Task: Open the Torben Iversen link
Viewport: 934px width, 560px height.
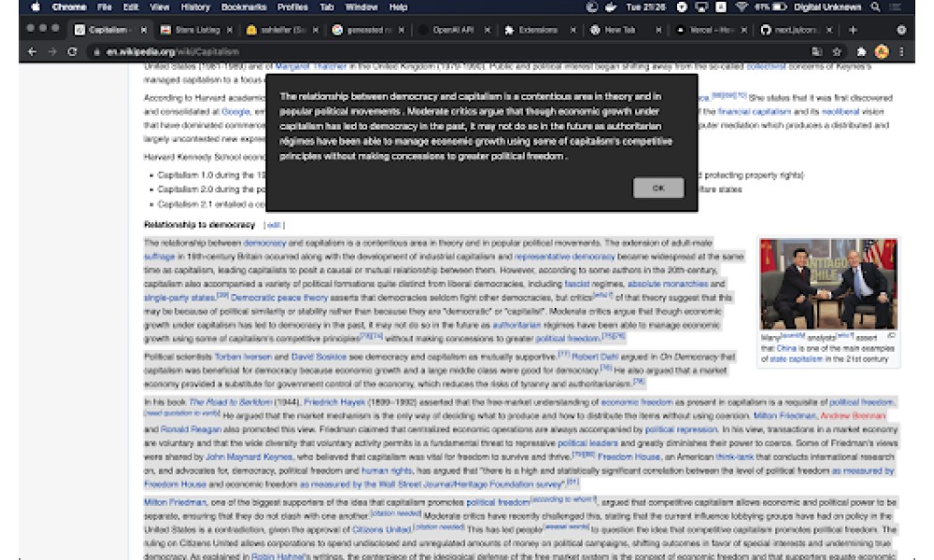Action: point(243,357)
